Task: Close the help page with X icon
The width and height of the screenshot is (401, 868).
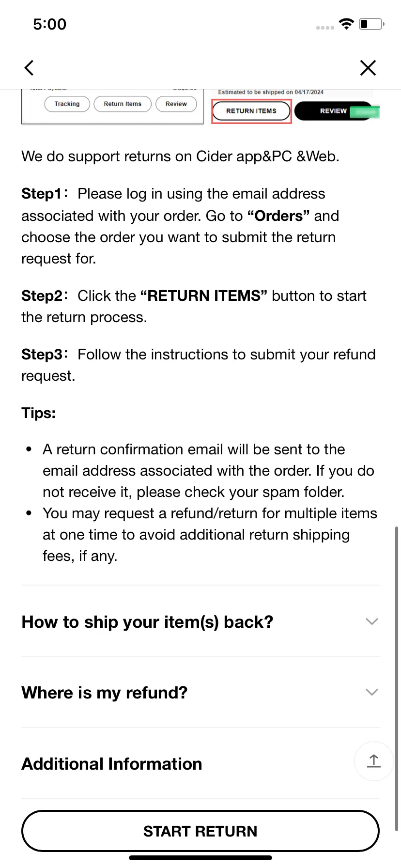Action: pos(368,68)
